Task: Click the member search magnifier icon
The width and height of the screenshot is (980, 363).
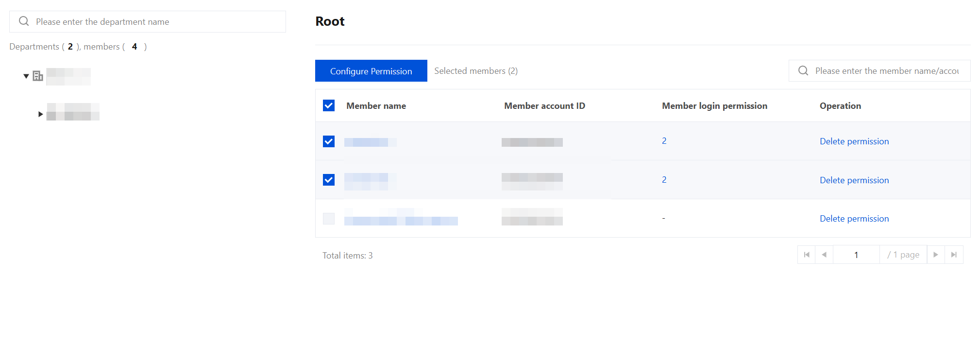Action: [803, 70]
